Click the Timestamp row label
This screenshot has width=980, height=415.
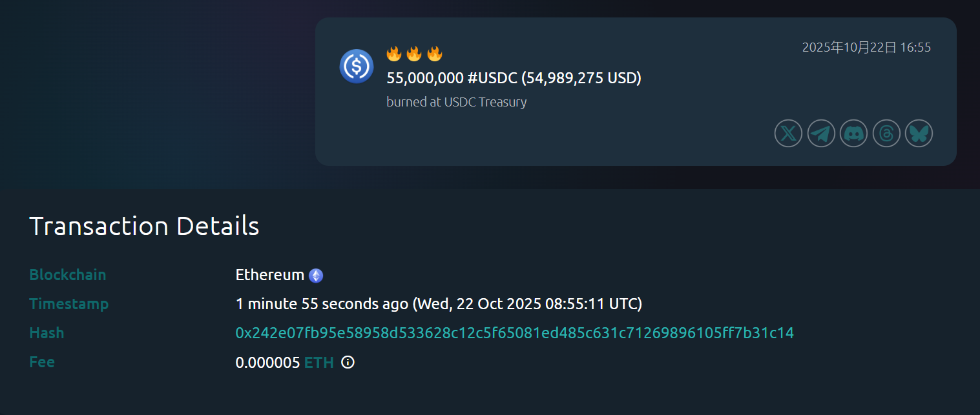[x=69, y=303]
